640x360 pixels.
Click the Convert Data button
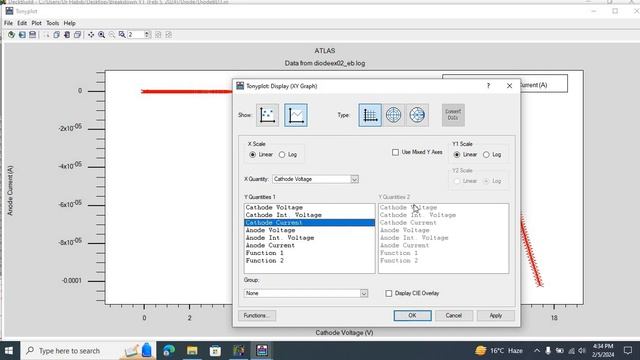point(453,115)
